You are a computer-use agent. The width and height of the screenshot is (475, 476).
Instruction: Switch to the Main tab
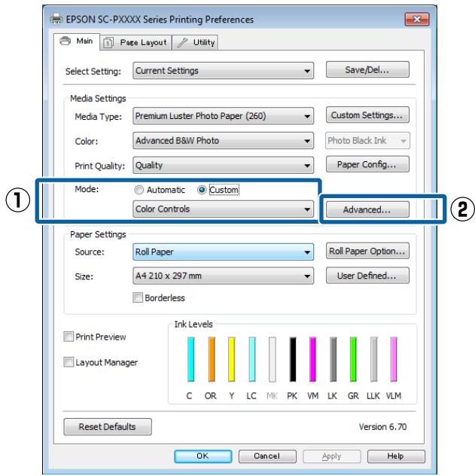pos(77,41)
